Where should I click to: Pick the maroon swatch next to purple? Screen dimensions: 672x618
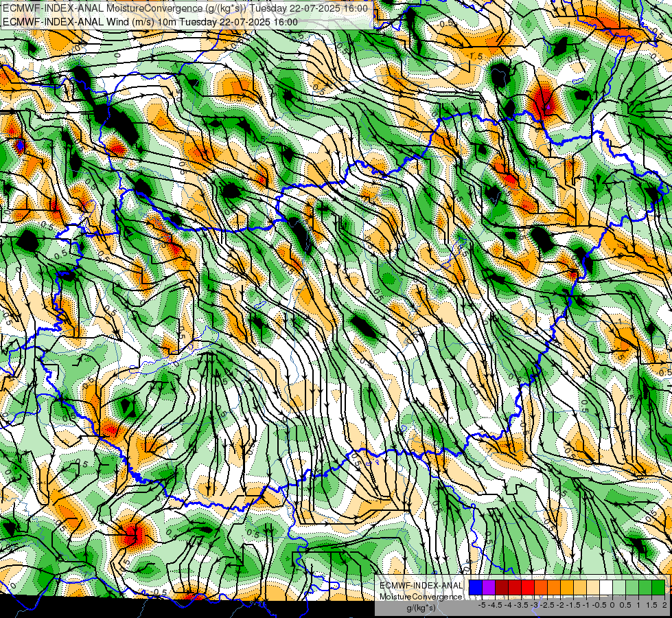(x=502, y=588)
